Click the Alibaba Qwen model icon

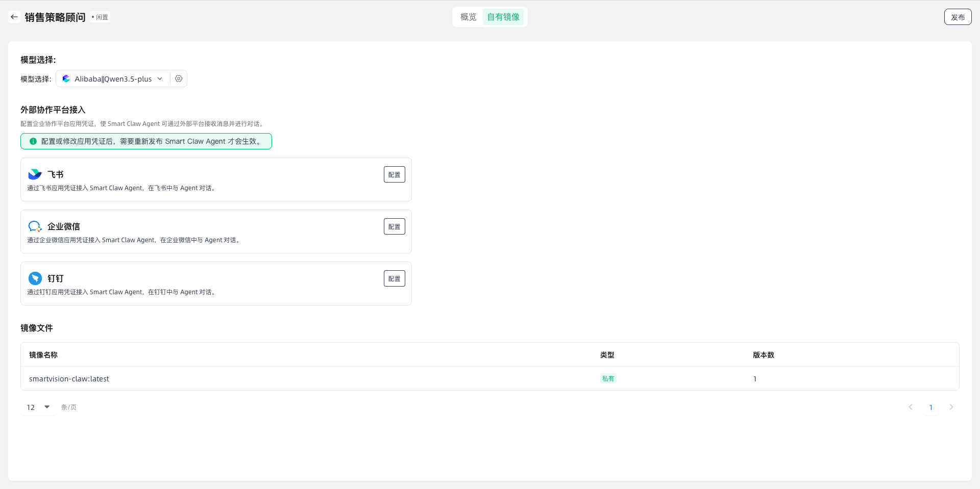click(x=66, y=79)
